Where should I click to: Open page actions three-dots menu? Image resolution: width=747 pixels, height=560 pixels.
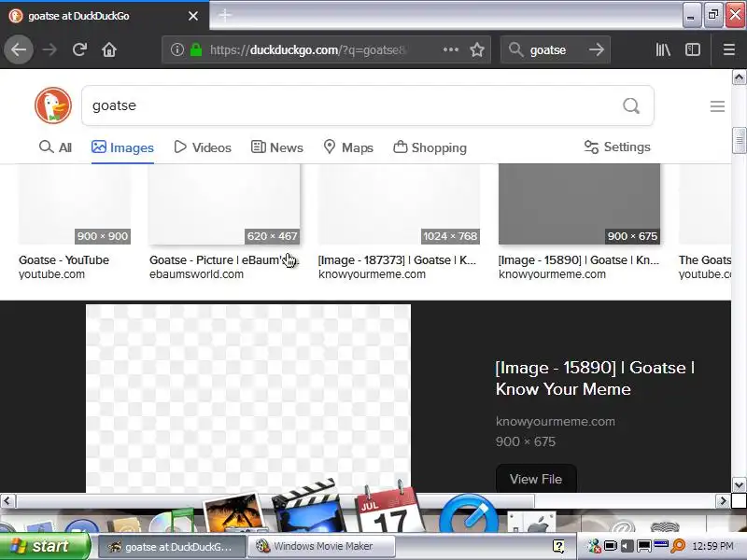tap(451, 49)
